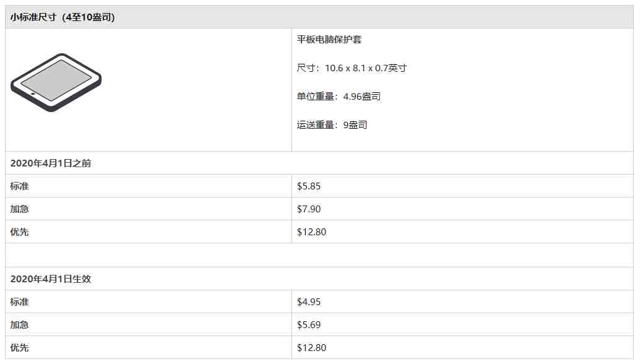
Task: Select the 小标准尺寸 (4至10盎司) header
Action: [63, 17]
